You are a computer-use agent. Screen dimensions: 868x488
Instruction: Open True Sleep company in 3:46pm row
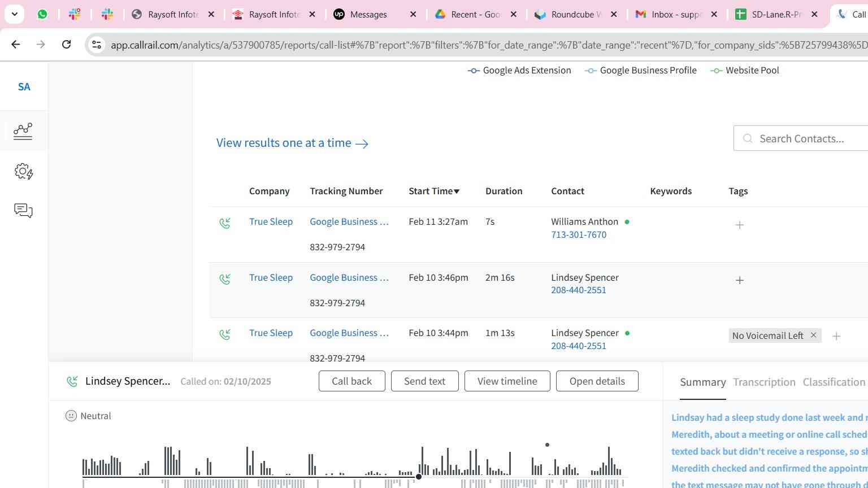pyautogui.click(x=271, y=277)
